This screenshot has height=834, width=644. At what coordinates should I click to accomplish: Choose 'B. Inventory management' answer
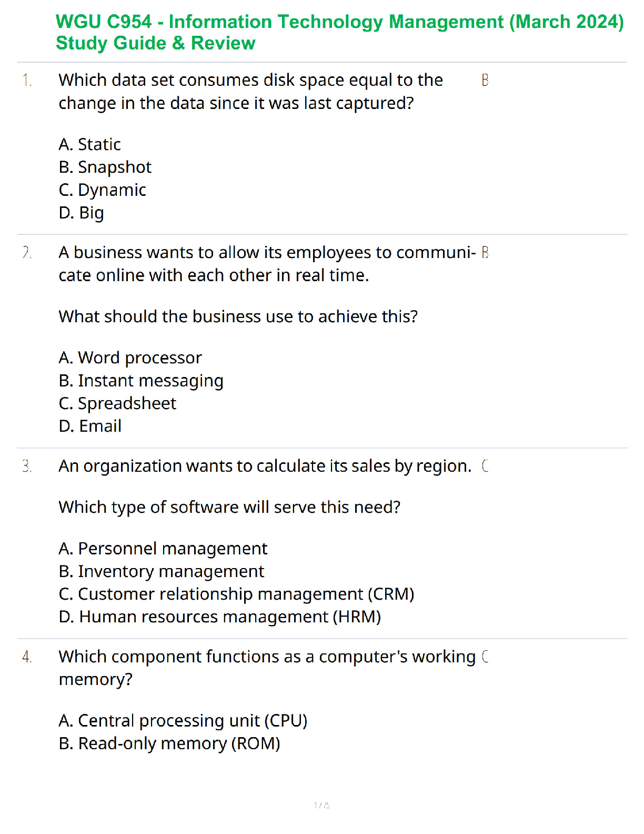click(162, 571)
